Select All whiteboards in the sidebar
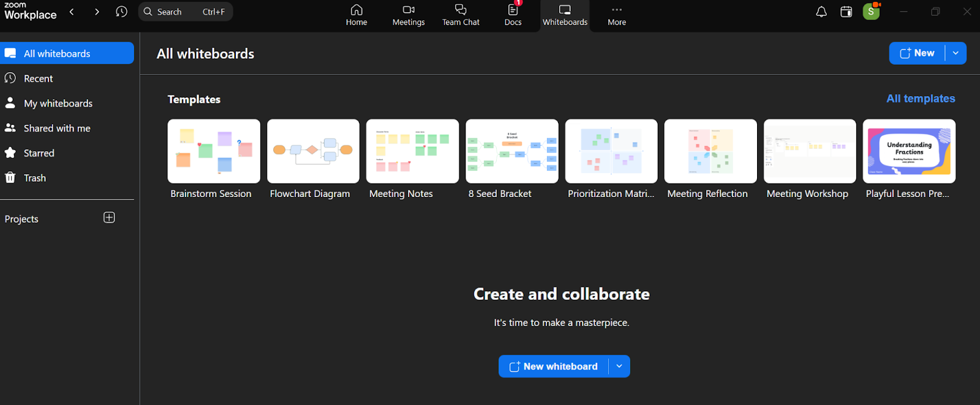Viewport: 980px width, 405px height. pyautogui.click(x=67, y=53)
